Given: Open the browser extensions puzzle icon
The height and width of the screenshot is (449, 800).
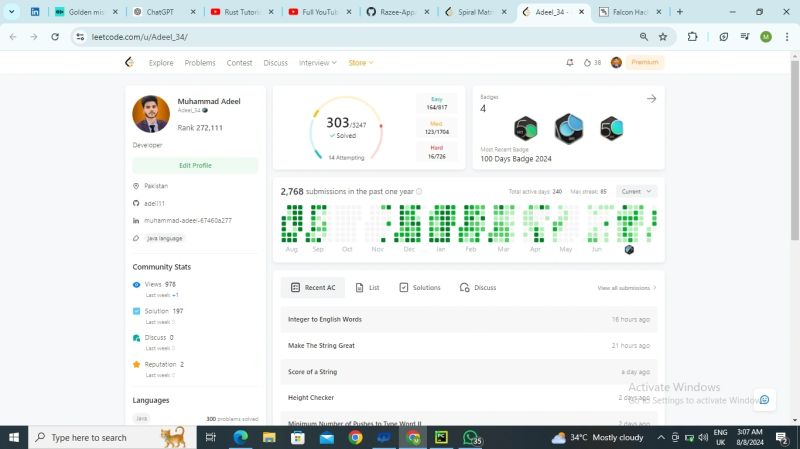Looking at the screenshot, I should click(x=692, y=37).
